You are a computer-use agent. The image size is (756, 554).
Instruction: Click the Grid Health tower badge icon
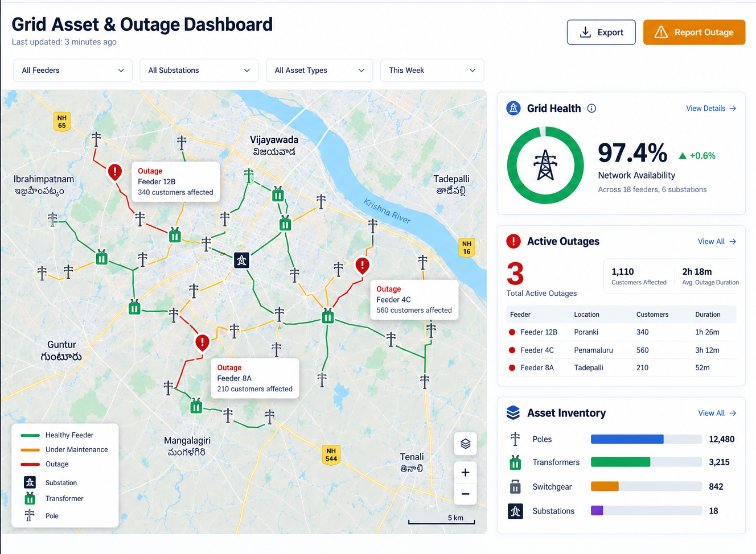coord(513,108)
